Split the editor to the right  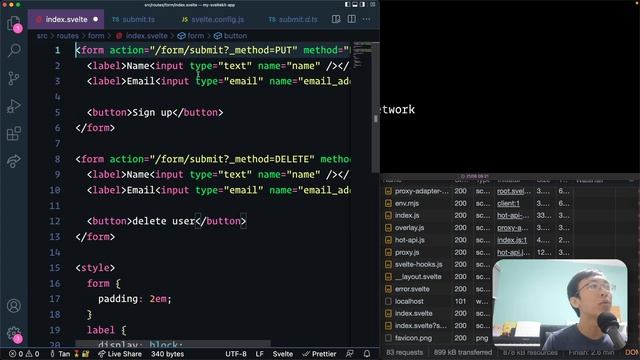[x=351, y=19]
